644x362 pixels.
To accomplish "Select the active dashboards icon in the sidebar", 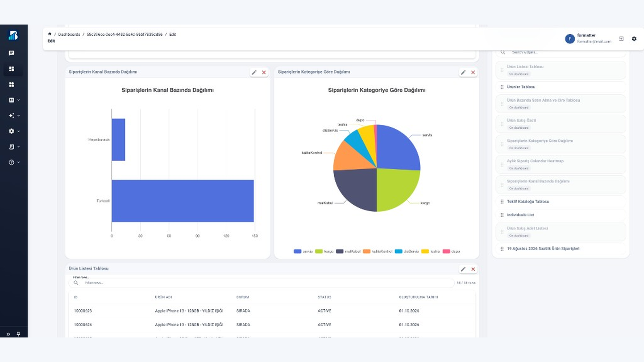I will pyautogui.click(x=11, y=69).
